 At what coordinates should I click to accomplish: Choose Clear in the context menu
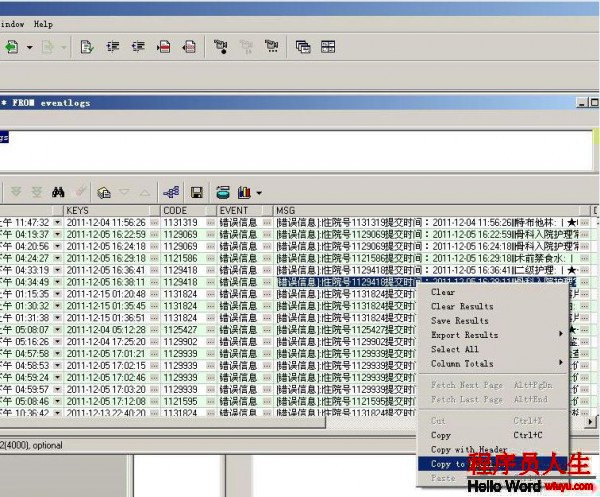(443, 292)
